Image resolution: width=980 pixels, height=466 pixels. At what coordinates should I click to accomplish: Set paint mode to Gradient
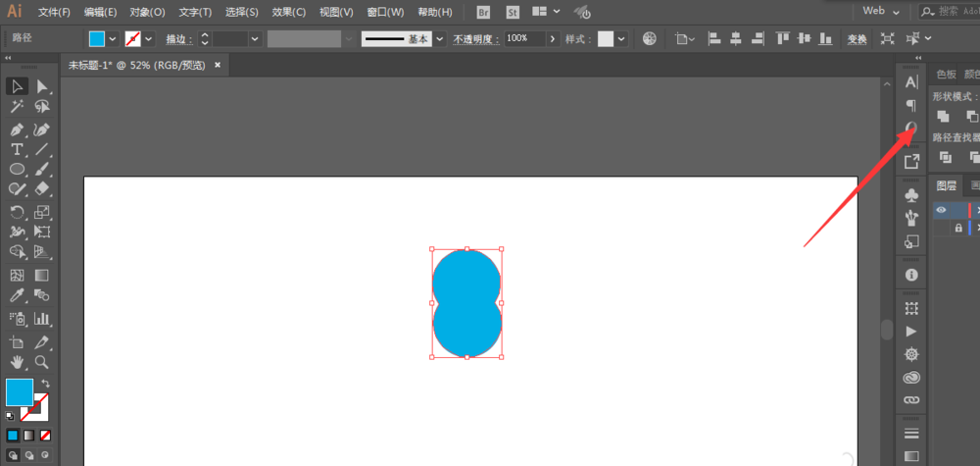[28, 436]
